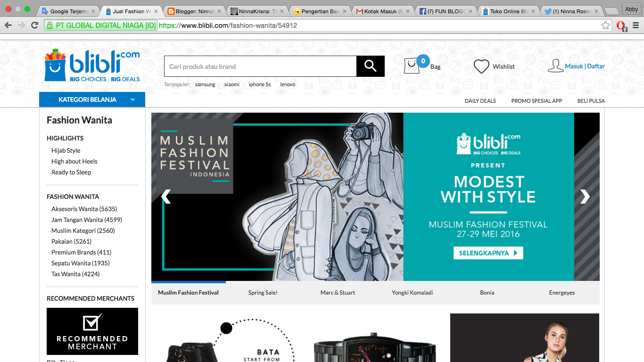Switch to Blogger: Ninnak tab

click(x=194, y=11)
